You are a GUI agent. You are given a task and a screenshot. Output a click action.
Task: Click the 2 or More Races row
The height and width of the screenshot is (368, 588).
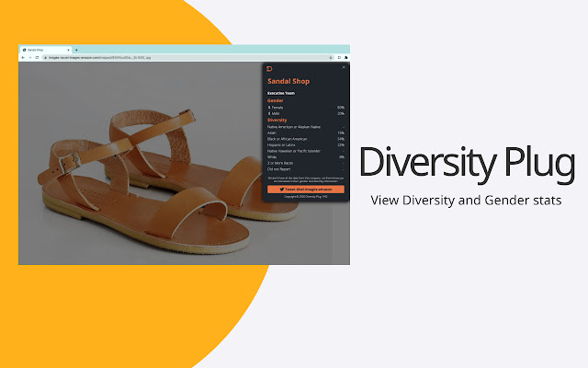coord(306,163)
